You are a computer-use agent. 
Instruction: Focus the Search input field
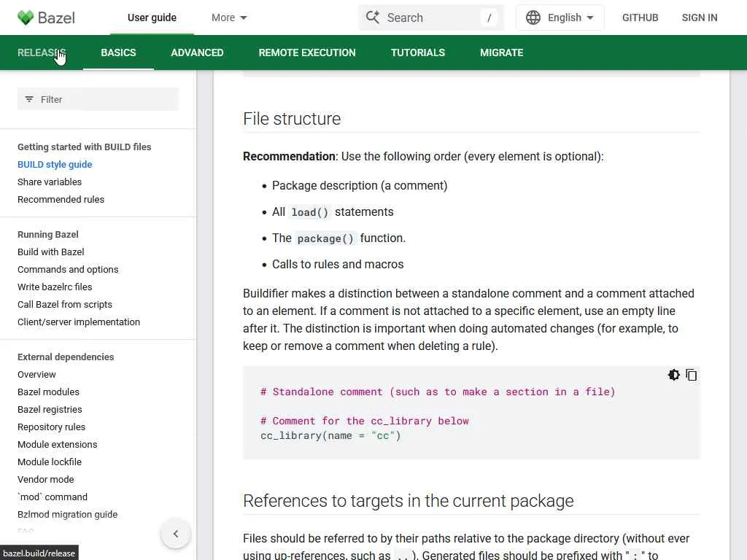tap(430, 17)
